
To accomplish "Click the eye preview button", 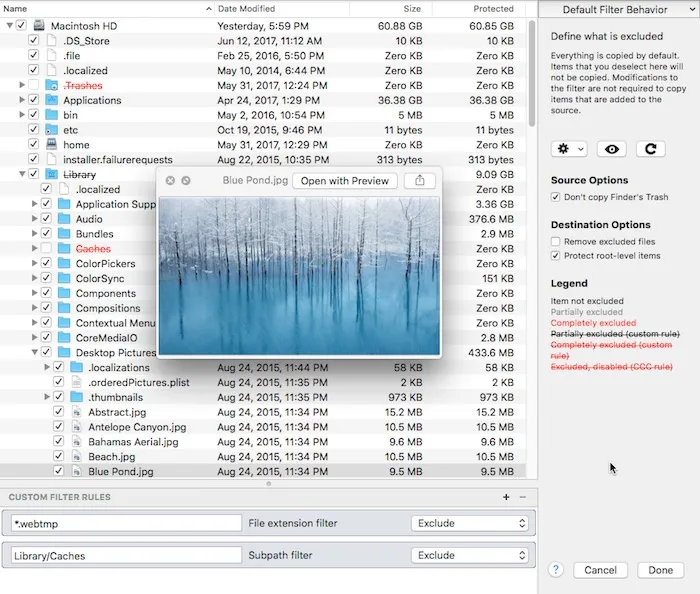I will [612, 149].
